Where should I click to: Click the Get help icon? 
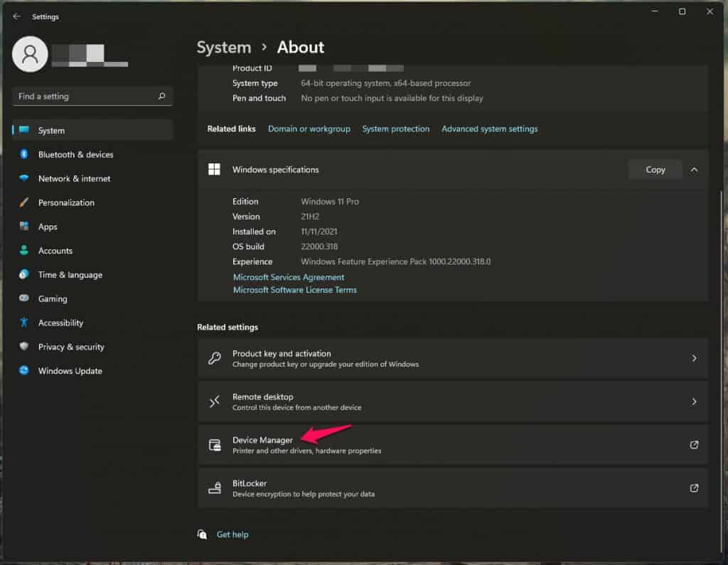coord(203,534)
